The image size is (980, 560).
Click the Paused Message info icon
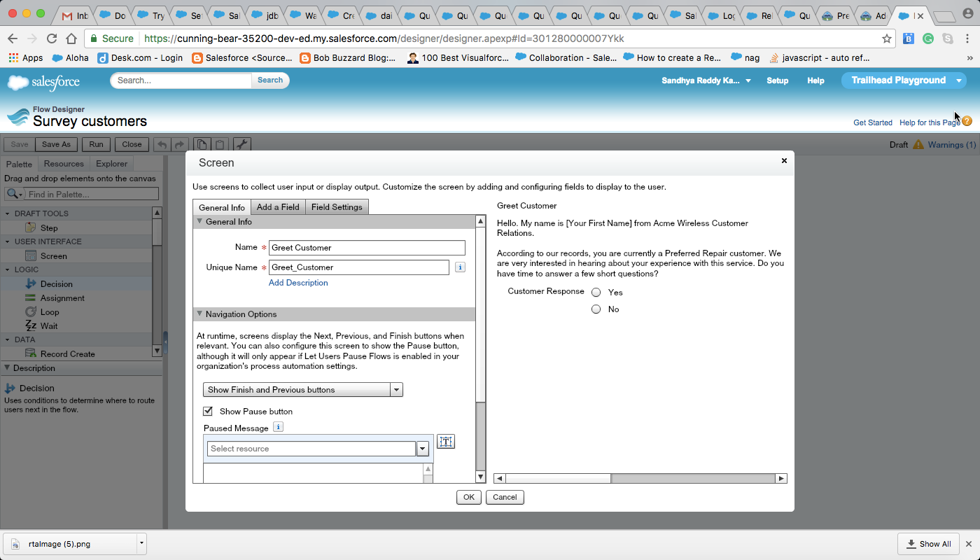pyautogui.click(x=278, y=427)
